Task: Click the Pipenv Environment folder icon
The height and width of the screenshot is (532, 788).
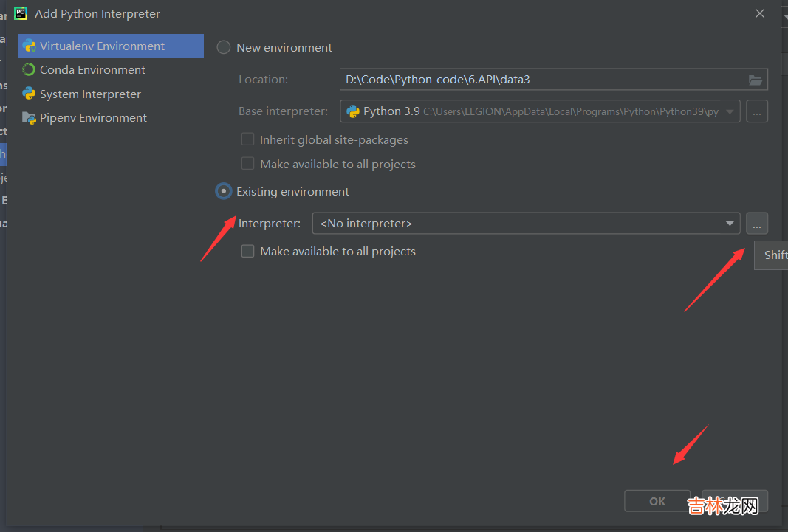Action: 29,118
